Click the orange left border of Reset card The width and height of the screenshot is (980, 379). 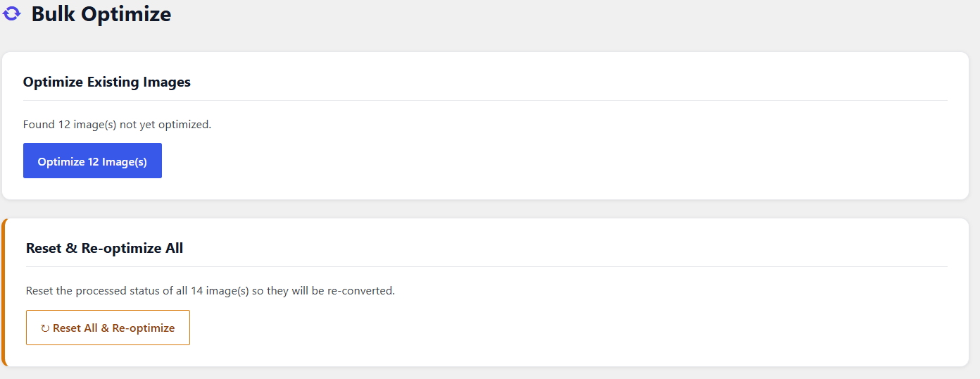4,292
